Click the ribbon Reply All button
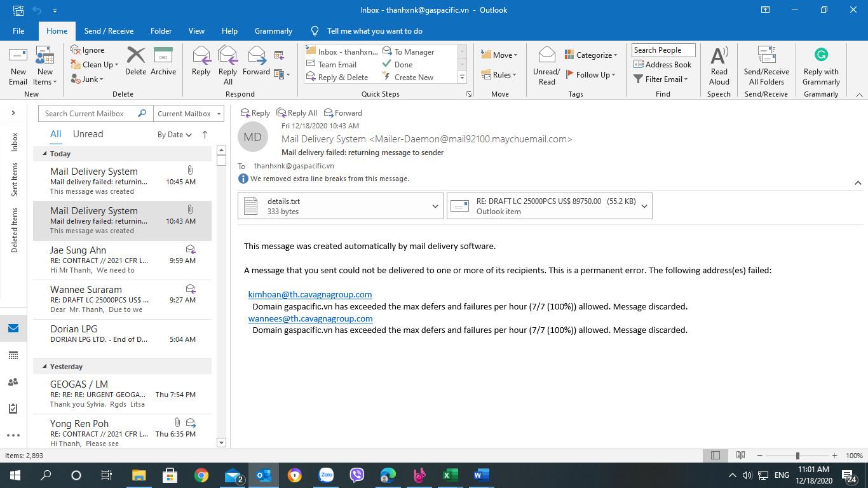 click(227, 66)
